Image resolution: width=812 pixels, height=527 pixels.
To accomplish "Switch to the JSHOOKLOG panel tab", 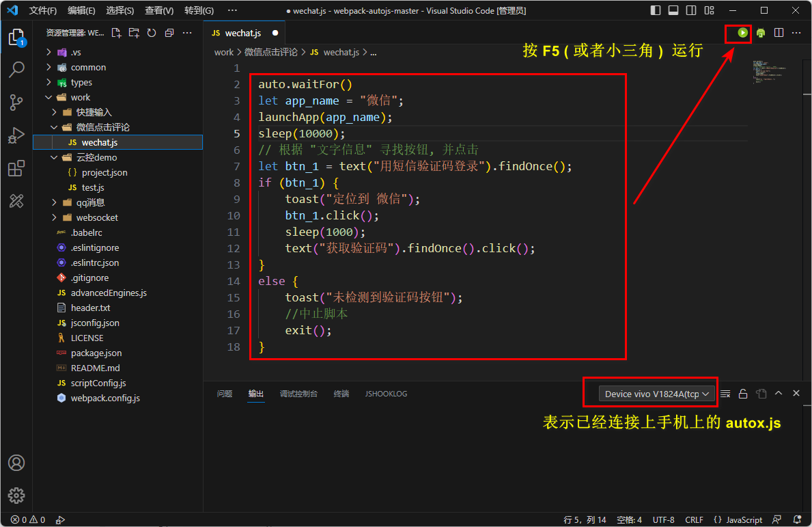I will tap(386, 394).
